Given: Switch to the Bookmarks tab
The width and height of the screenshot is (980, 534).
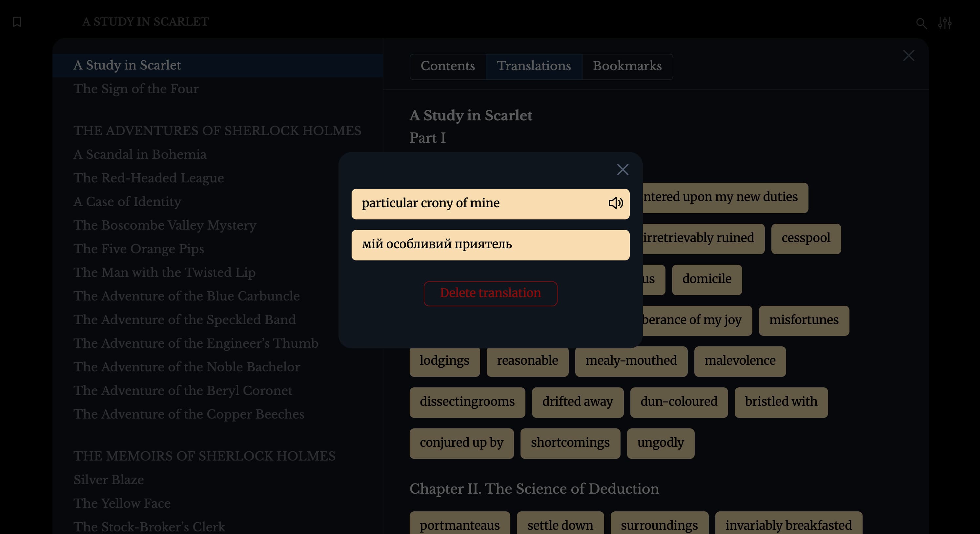Looking at the screenshot, I should (627, 66).
